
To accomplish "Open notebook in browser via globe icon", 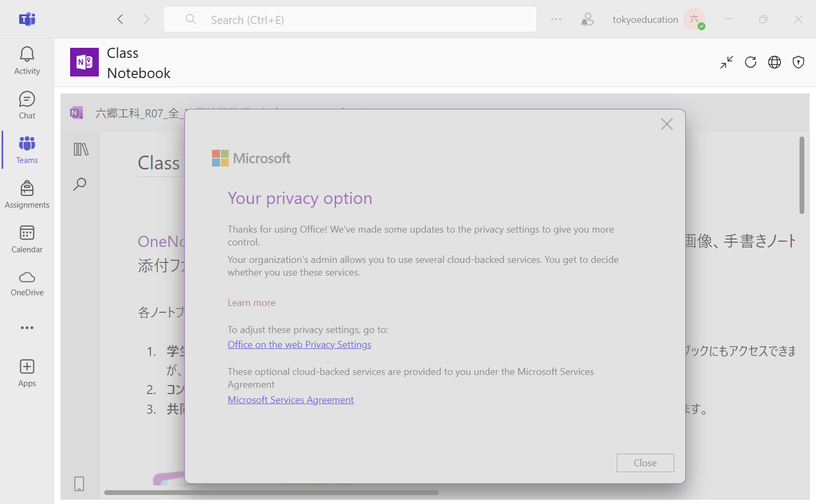I will [x=775, y=62].
